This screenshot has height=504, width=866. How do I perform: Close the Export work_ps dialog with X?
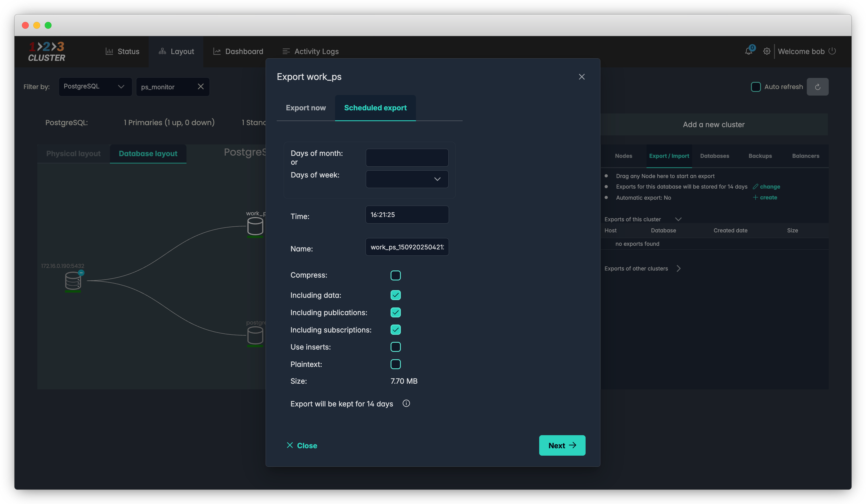click(581, 77)
